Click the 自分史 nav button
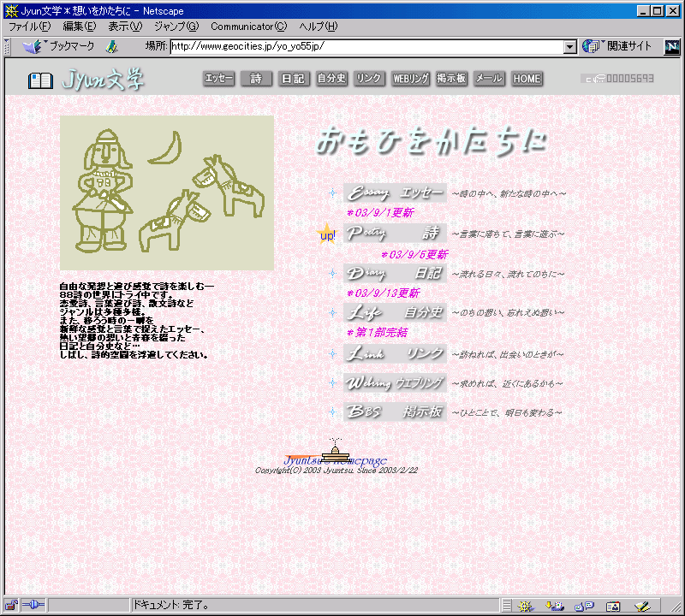This screenshot has width=685, height=616. (331, 79)
